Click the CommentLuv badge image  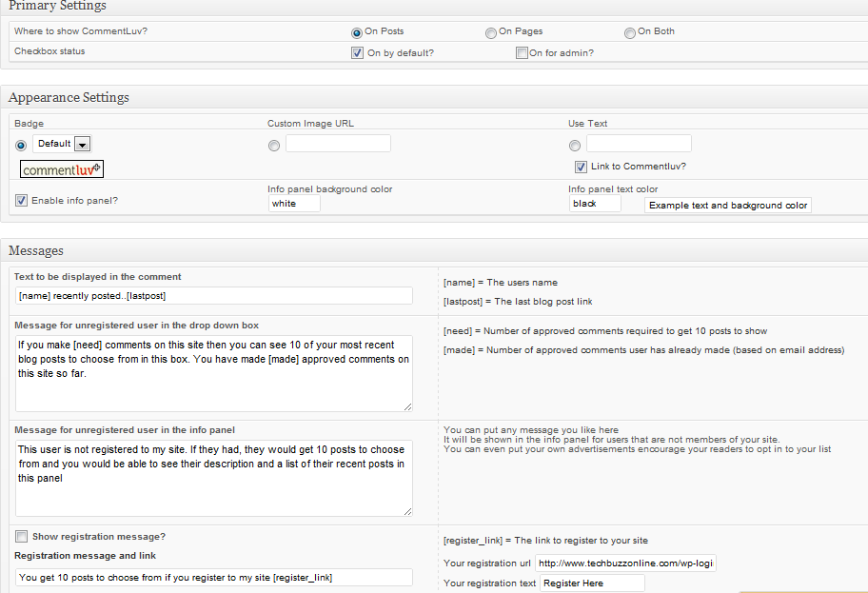point(62,170)
